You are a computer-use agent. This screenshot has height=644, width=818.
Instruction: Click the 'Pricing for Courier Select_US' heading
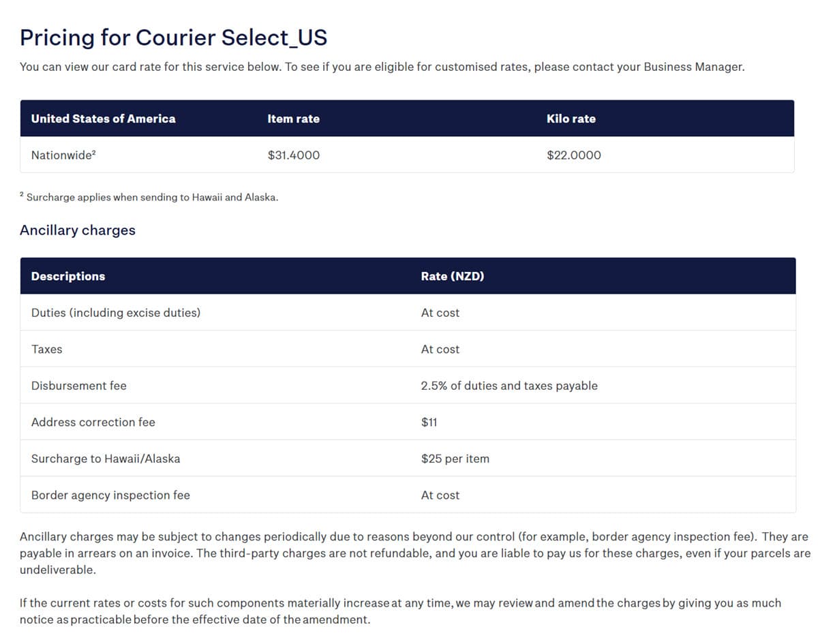[173, 37]
